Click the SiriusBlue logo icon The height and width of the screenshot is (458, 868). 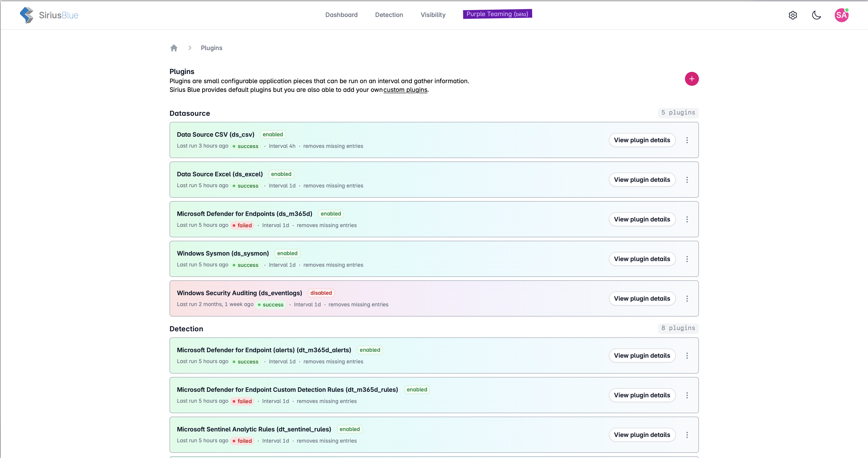(27, 15)
